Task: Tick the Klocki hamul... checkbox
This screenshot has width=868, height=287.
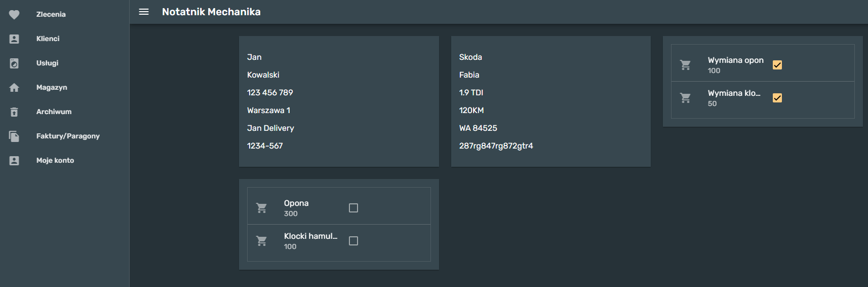Action: coord(353,241)
